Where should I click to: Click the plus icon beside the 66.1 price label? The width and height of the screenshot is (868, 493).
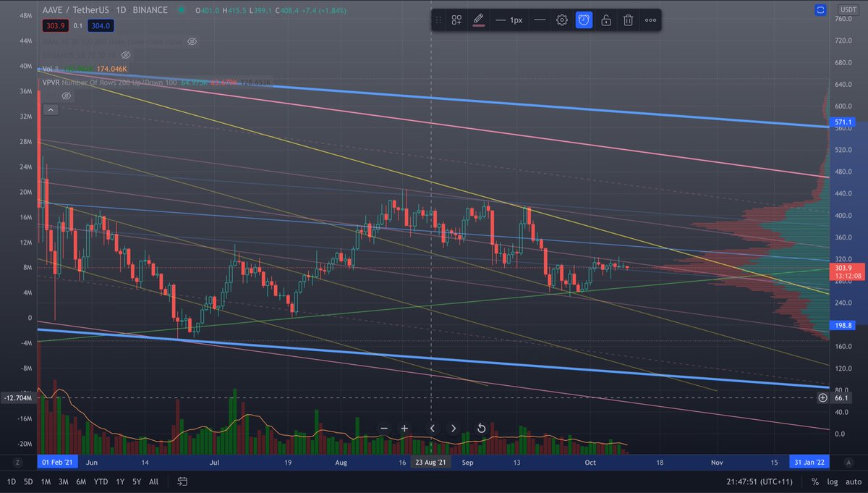tap(822, 397)
